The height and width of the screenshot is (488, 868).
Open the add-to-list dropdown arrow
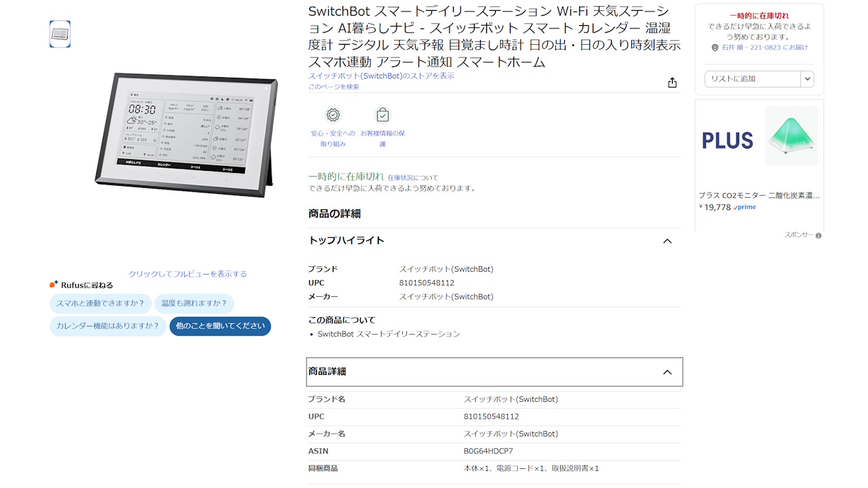[807, 79]
